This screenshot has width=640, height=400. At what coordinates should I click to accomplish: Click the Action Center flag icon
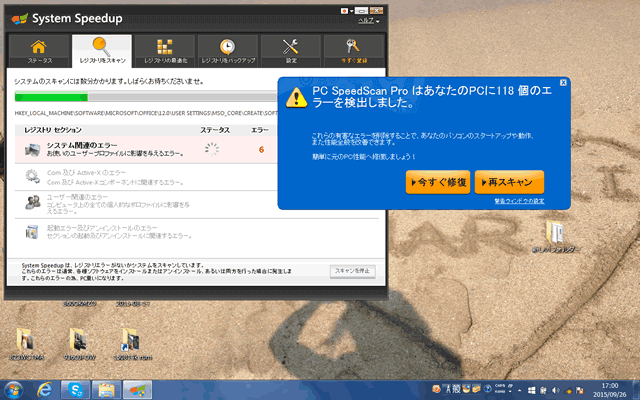click(x=580, y=391)
